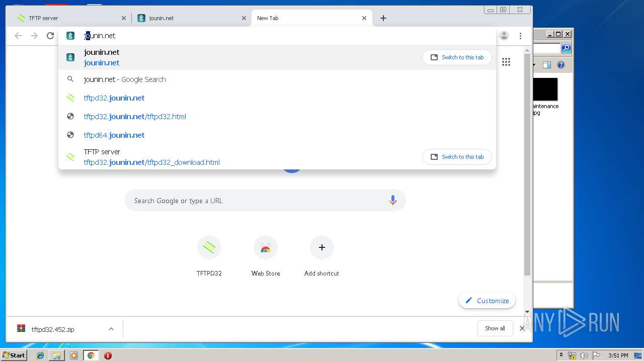Open downloaded tftpd32.452.zip file

coord(53,329)
